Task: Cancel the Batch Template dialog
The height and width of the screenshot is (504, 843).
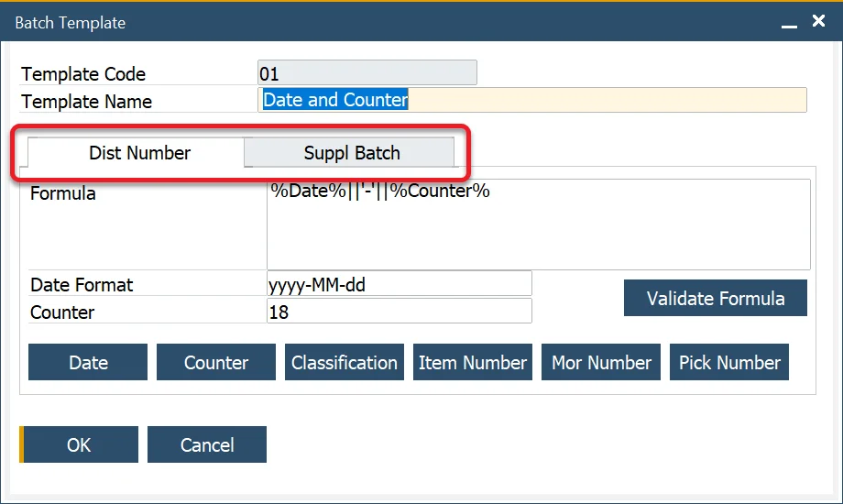Action: [x=207, y=445]
